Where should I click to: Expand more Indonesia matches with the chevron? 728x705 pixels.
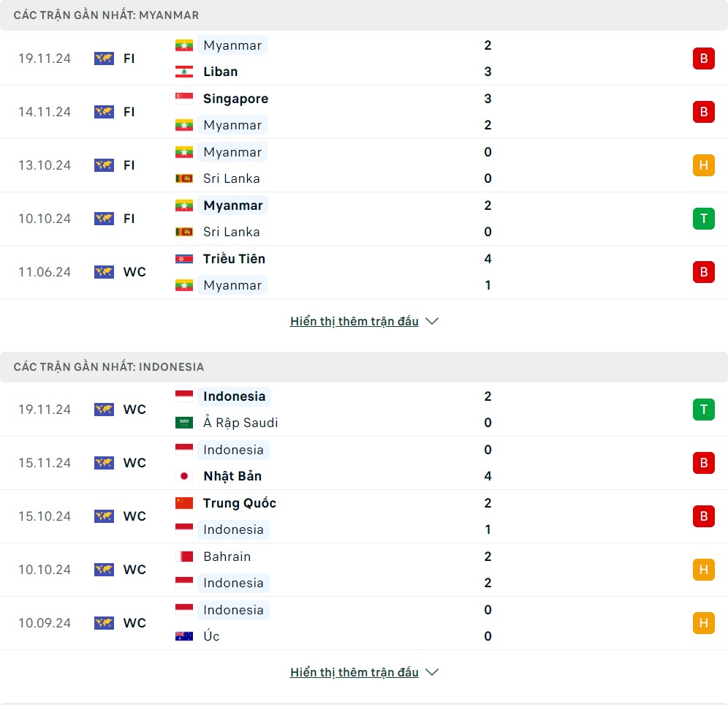coord(432,672)
